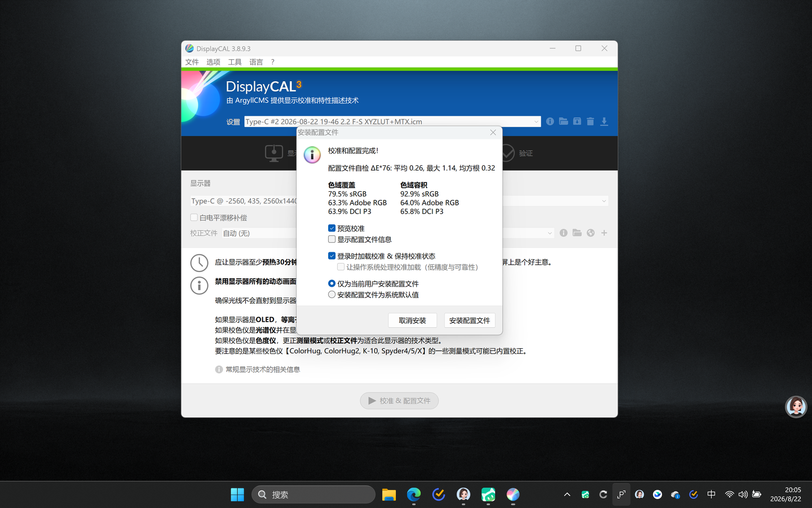Open the green house app on taskbar
812x508 pixels.
click(x=488, y=494)
